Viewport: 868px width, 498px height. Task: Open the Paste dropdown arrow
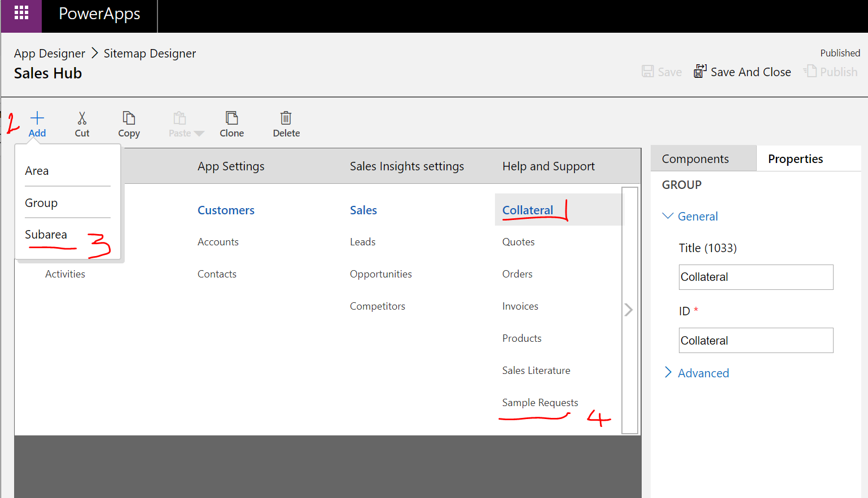point(199,133)
